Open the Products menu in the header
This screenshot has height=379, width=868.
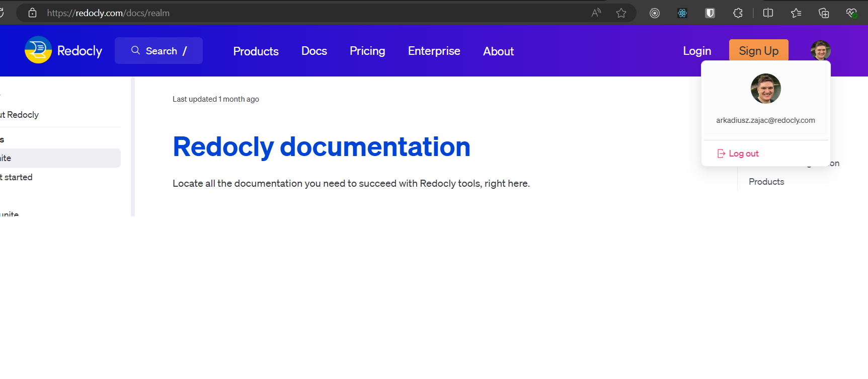256,51
